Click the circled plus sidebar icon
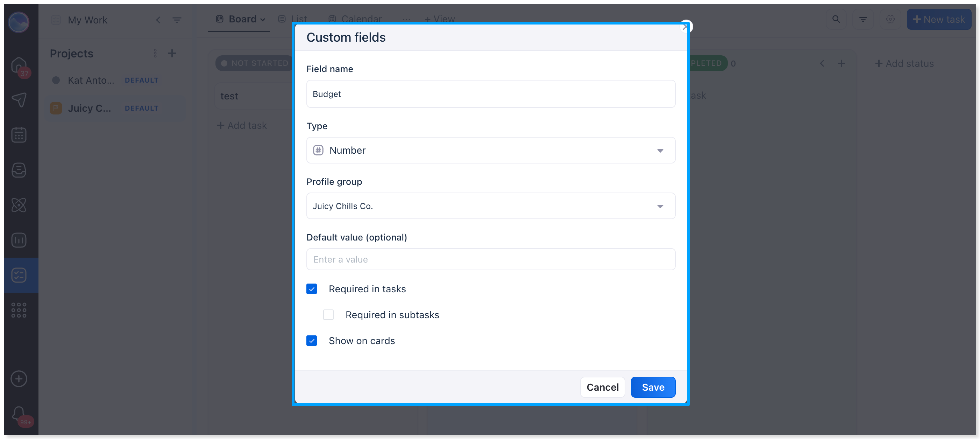 point(19,378)
